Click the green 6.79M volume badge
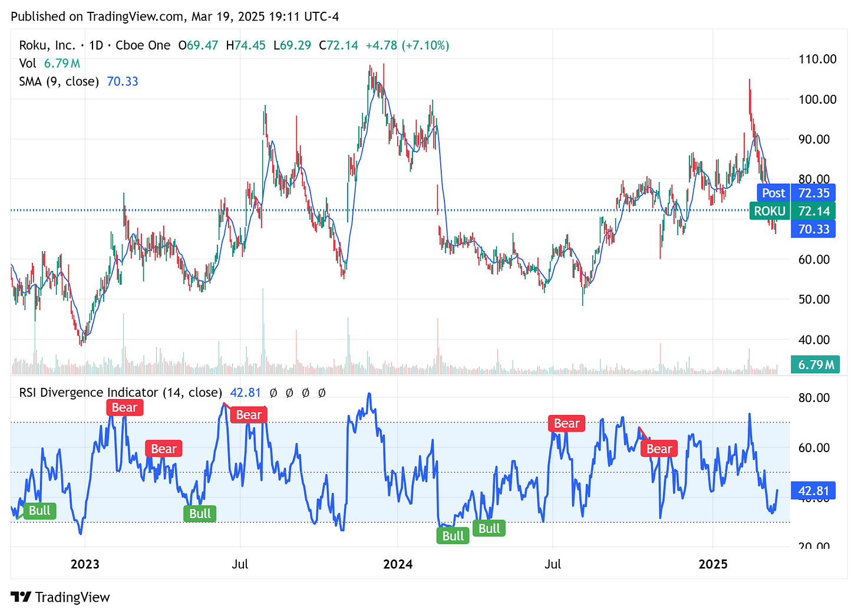Screen dimensions: 858x616 pos(815,365)
